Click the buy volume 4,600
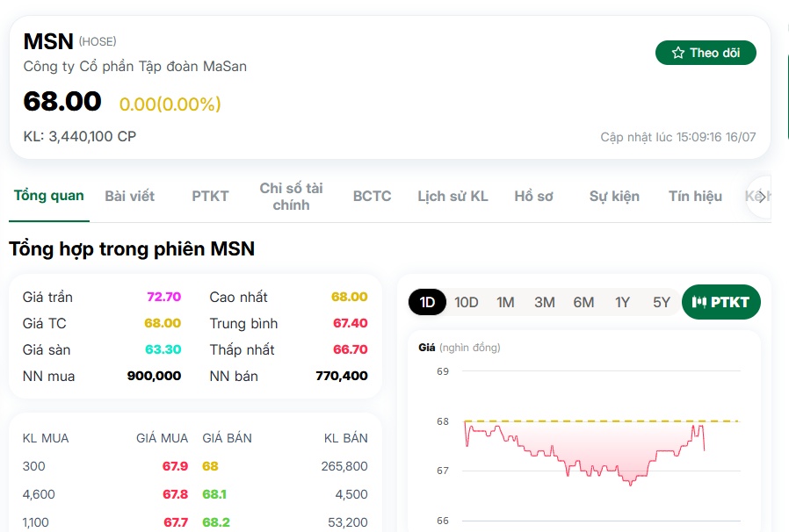This screenshot has height=532, width=789. [39, 494]
